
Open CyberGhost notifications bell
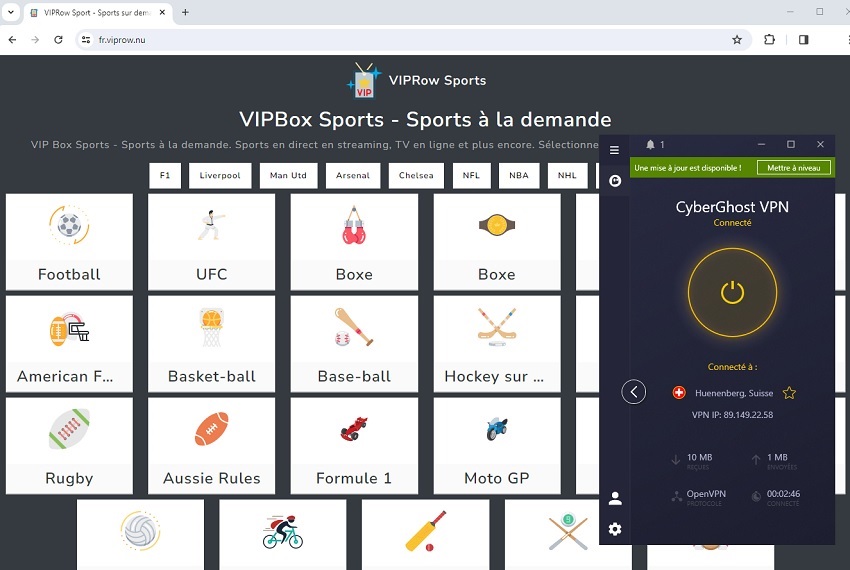click(x=651, y=144)
